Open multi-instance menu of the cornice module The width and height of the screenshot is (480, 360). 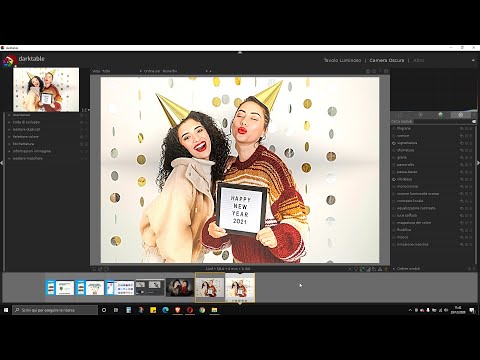click(x=462, y=136)
